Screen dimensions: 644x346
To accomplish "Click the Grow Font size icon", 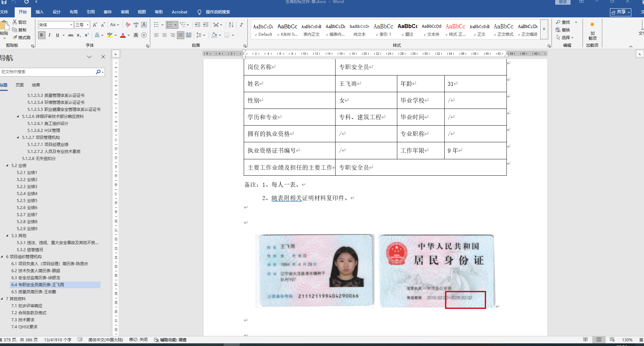I will pos(95,25).
